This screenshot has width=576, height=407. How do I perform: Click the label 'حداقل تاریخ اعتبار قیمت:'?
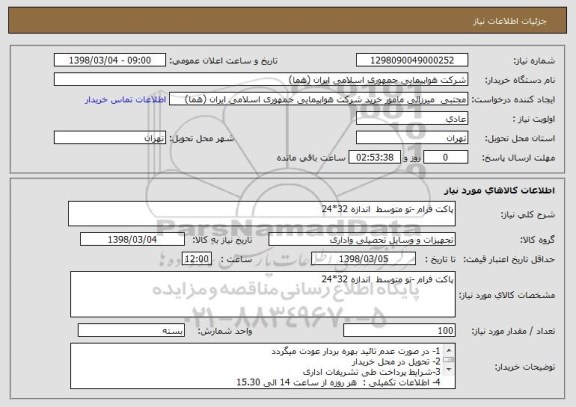[x=509, y=259]
